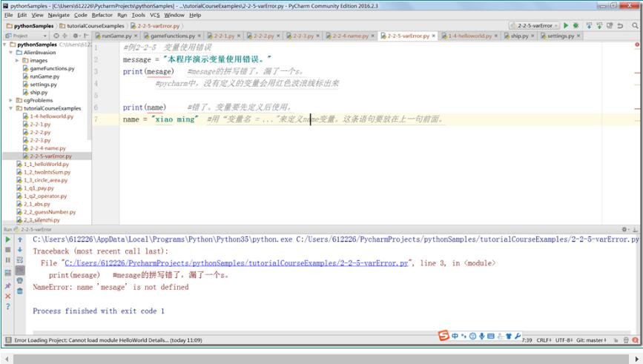The height and width of the screenshot is (364, 643).
Task: Collapse the tutorialCourseExamples folder
Action: point(10,108)
